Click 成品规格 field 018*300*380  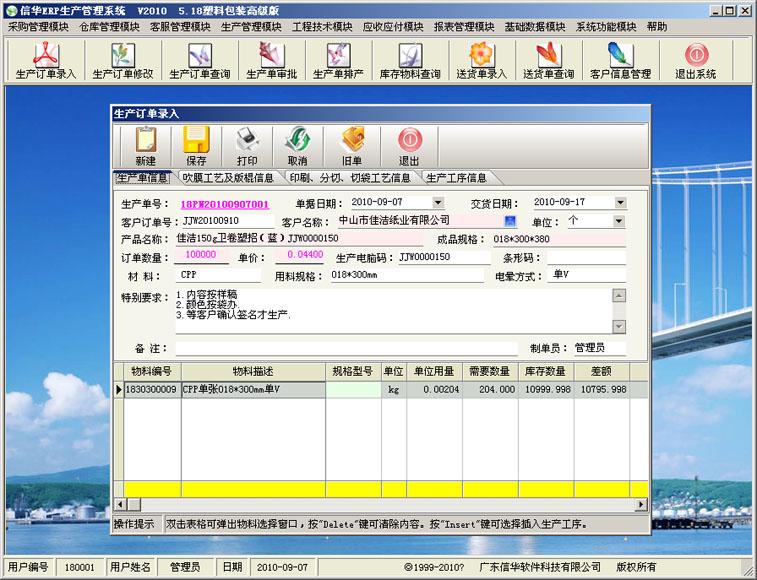559,240
